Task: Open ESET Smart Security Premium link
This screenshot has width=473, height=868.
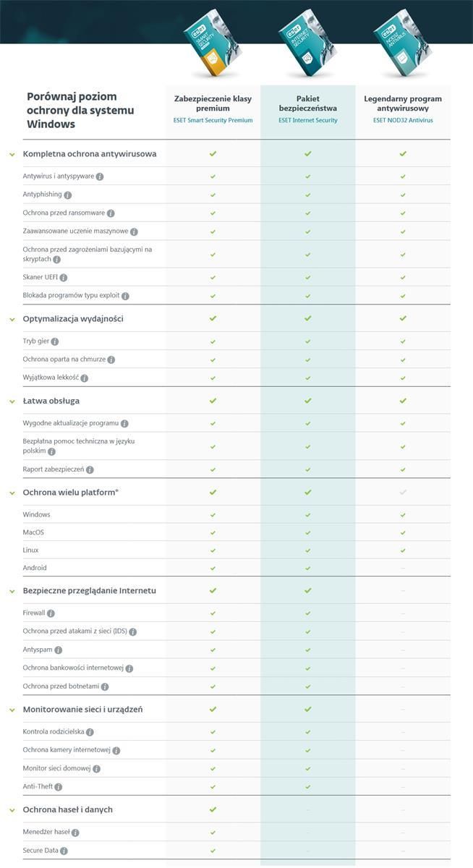Action: tap(213, 120)
